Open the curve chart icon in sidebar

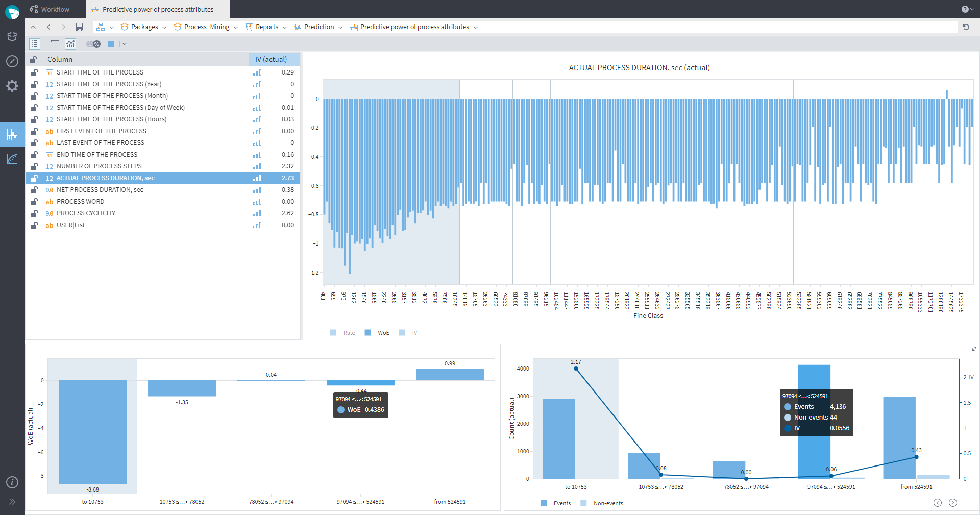pyautogui.click(x=12, y=159)
